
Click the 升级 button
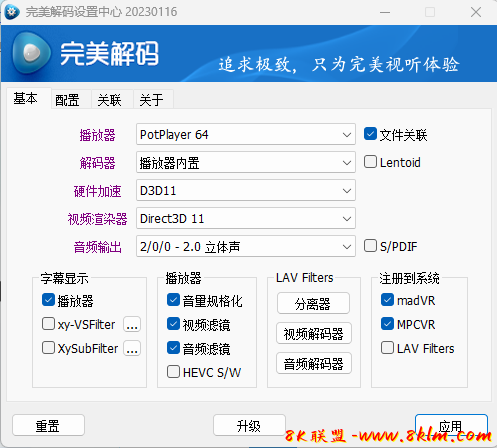249,425
